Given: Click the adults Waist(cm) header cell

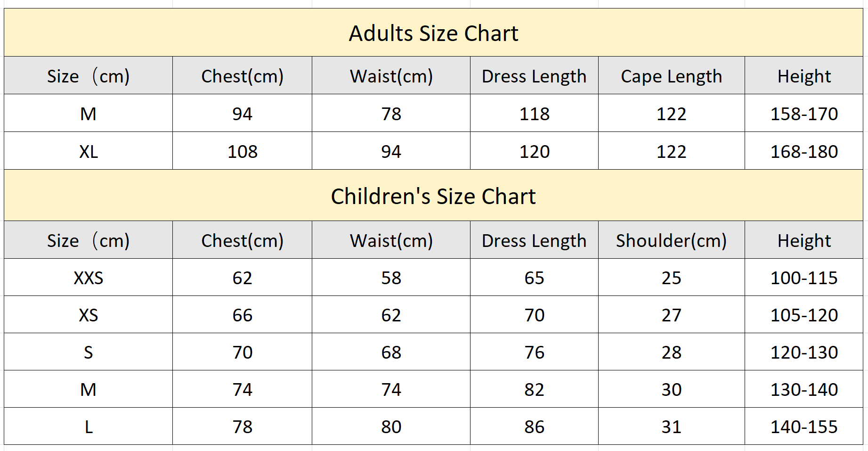Looking at the screenshot, I should point(391,75).
